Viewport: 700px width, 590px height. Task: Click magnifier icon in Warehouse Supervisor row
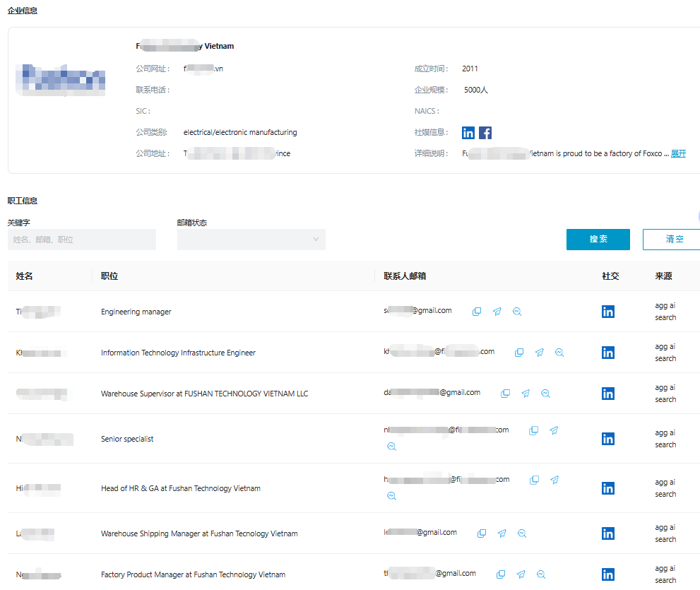point(545,394)
